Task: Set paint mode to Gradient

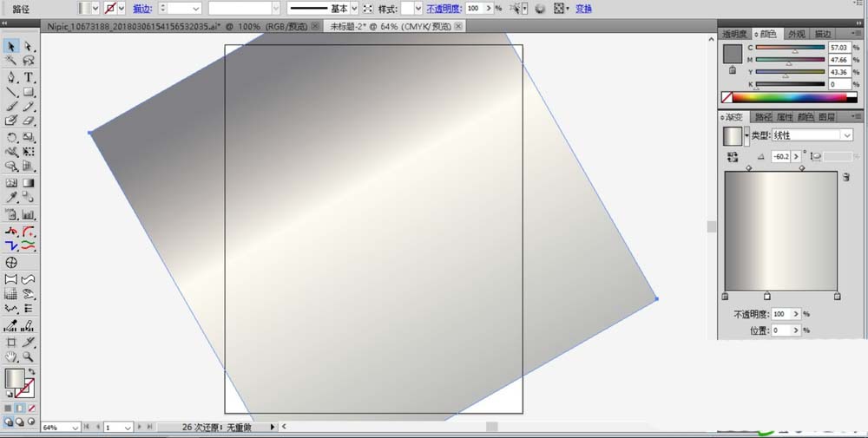Action: [x=20, y=409]
